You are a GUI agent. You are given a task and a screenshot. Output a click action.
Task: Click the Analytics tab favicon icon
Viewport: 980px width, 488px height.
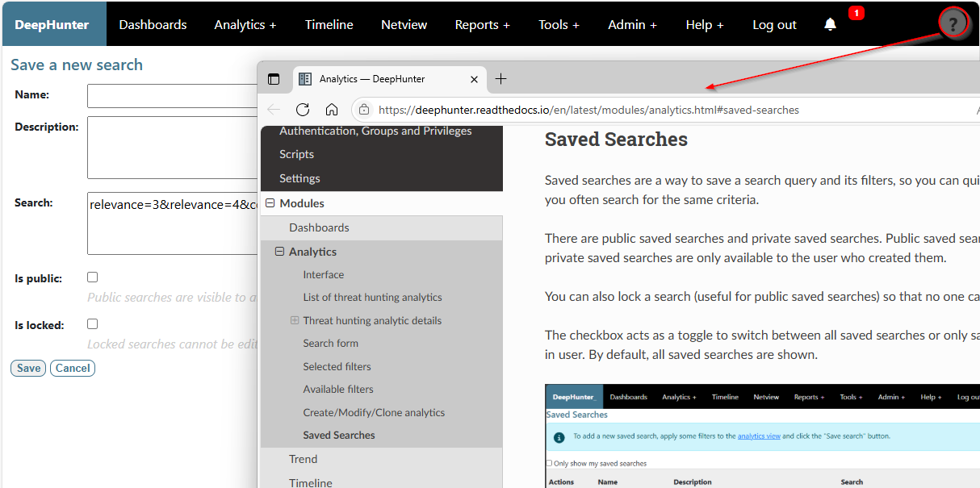tap(305, 79)
